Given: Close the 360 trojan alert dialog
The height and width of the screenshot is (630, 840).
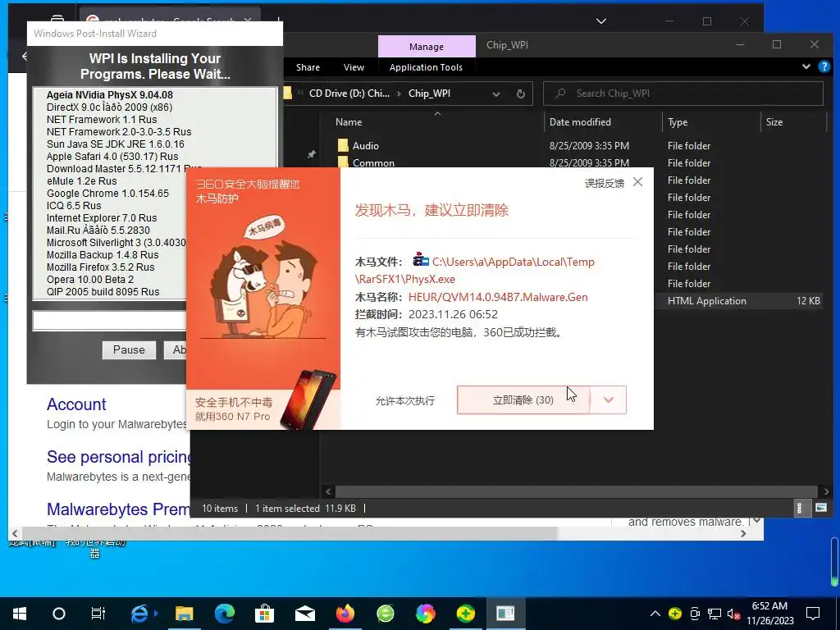Looking at the screenshot, I should tap(637, 181).
